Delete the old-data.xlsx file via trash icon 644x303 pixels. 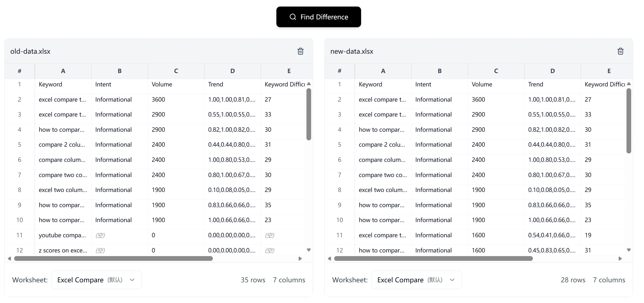pyautogui.click(x=300, y=51)
